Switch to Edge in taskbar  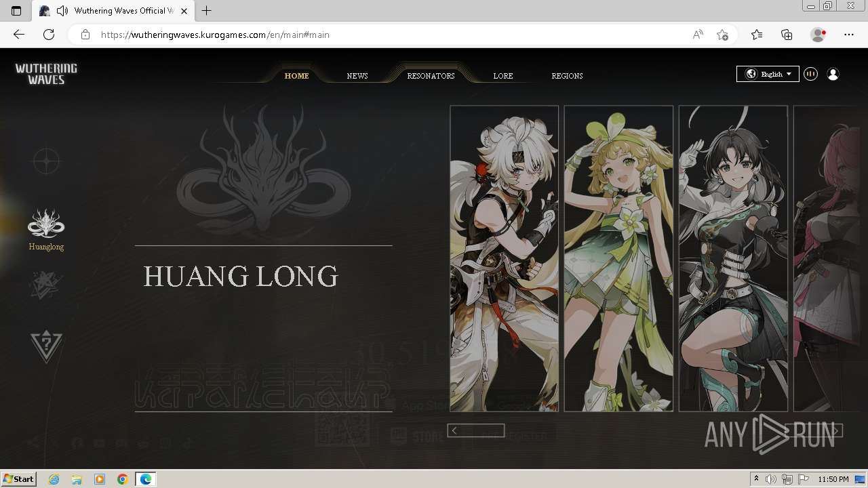146,479
